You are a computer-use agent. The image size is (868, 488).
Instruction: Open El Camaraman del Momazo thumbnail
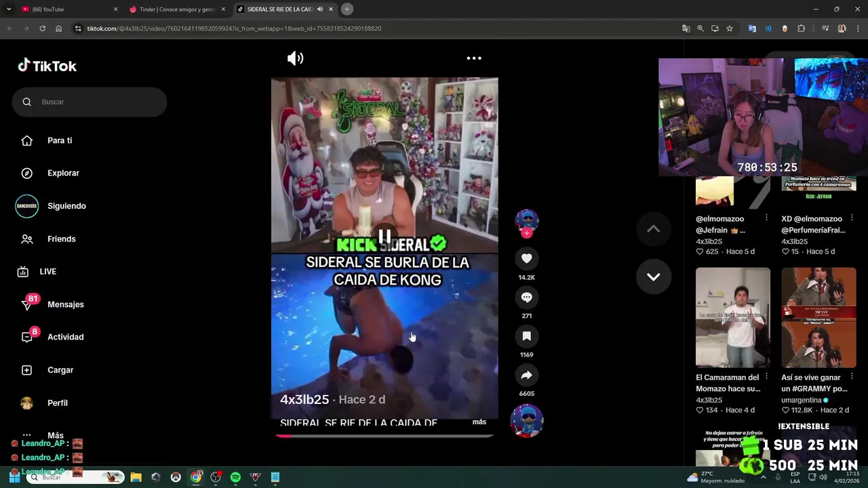733,317
